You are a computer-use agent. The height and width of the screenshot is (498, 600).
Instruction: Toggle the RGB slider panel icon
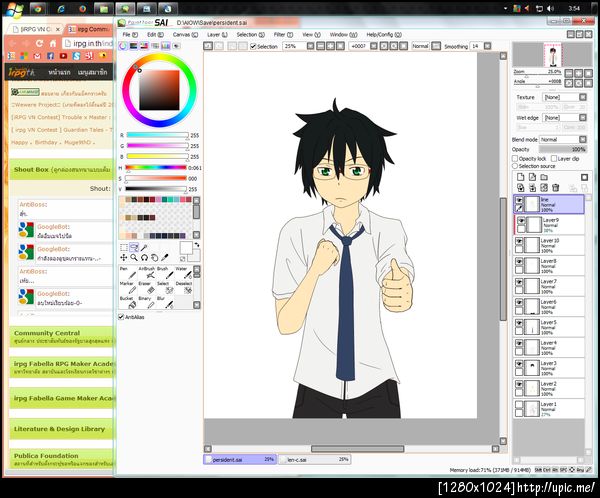(x=134, y=46)
